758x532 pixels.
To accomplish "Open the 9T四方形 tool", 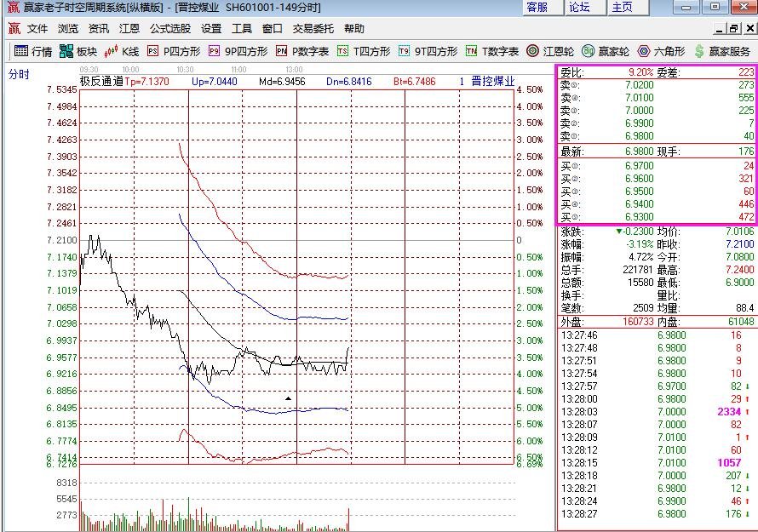I will pyautogui.click(x=428, y=51).
